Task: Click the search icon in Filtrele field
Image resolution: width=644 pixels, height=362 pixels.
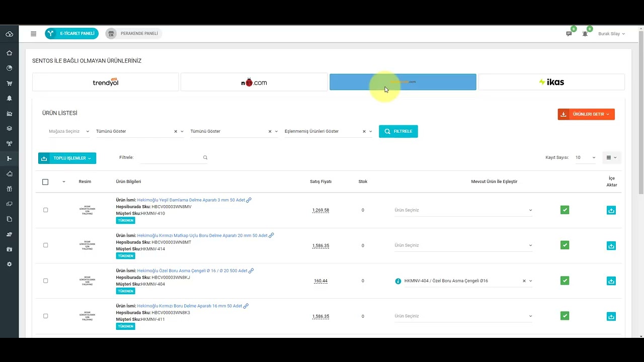Action: pos(205,157)
